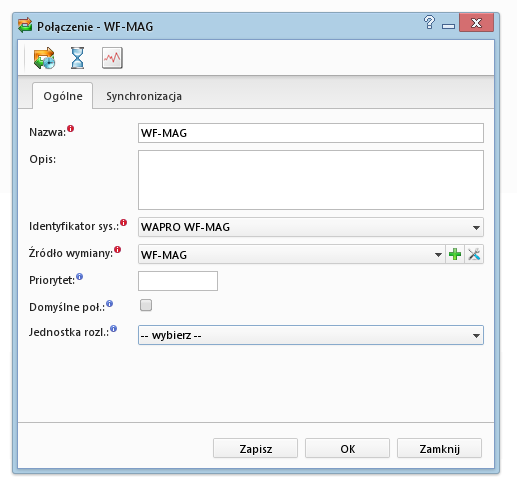Open the red chart log icon
Viewport: 517px width, 486px height.
point(112,58)
